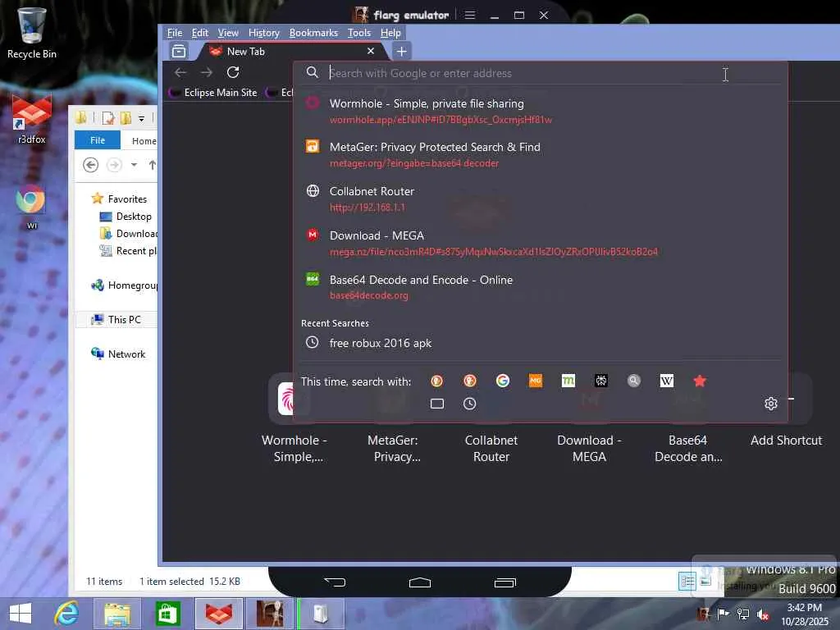Click the muted volume tray icon
The image size is (840, 630).
click(x=763, y=614)
